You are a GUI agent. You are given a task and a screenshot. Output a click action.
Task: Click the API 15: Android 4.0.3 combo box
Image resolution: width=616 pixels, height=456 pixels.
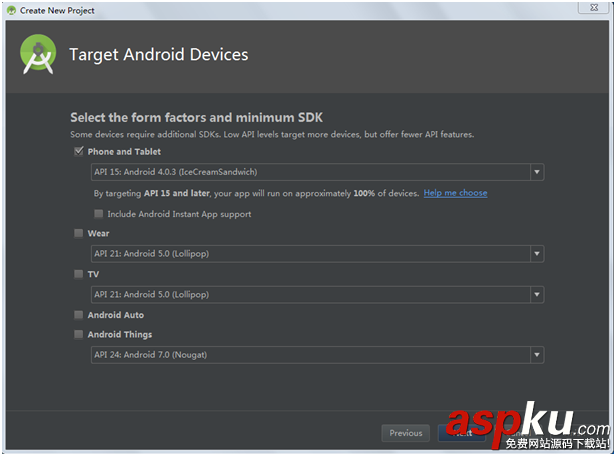click(x=317, y=172)
